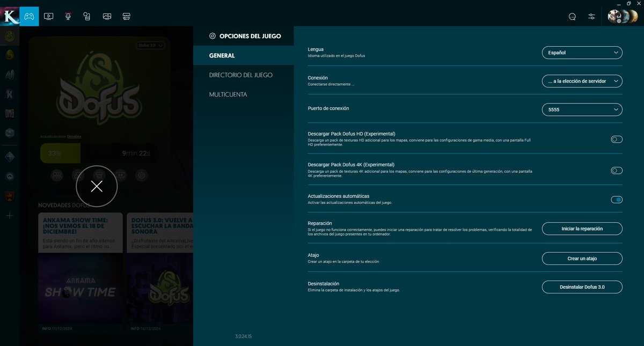The width and height of the screenshot is (644, 346).
Task: Select the Krosmaga K icon in sidebar
Action: point(10,94)
